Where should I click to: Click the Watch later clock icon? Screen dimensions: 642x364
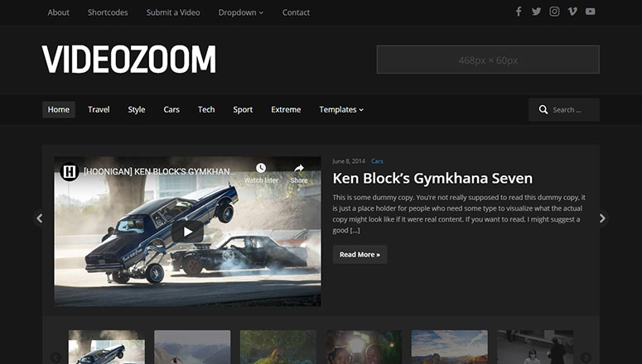coord(261,168)
